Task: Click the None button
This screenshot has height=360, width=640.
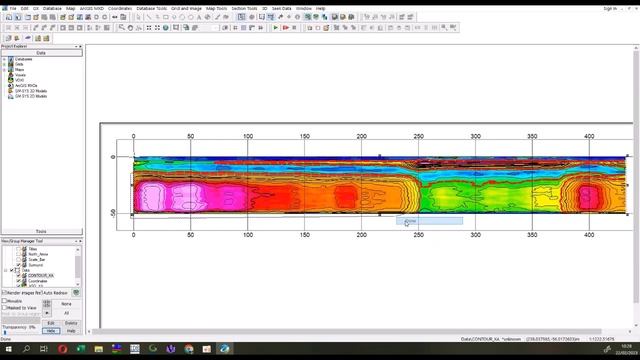Action: [x=67, y=304]
